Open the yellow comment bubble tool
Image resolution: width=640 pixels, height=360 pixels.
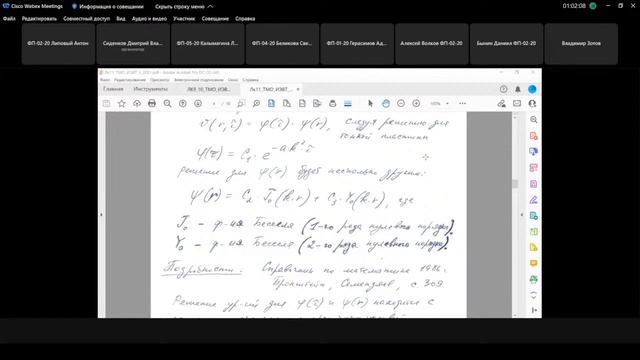(533, 263)
